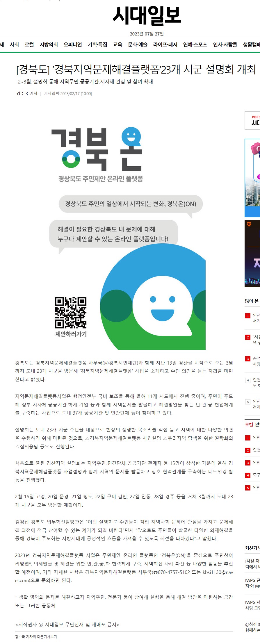This screenshot has width=260, height=644.
Task: Click the QR code in the article image
Action: [x=71, y=313]
